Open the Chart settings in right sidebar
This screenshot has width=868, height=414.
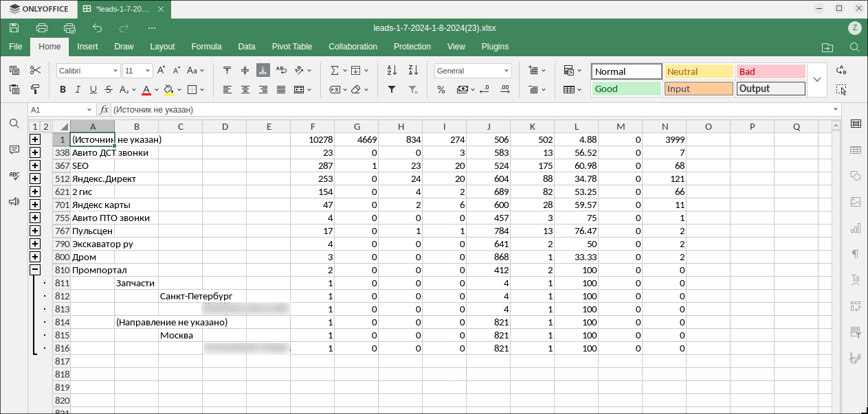pyautogui.click(x=856, y=228)
